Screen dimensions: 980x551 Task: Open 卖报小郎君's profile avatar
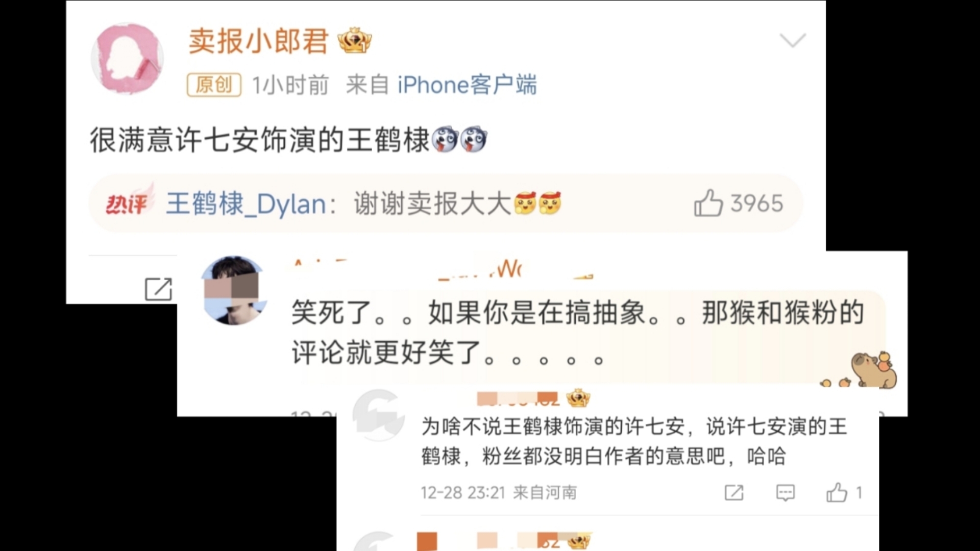[127, 58]
